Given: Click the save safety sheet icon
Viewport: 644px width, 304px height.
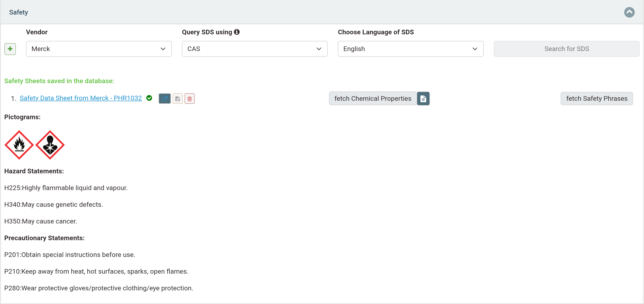Looking at the screenshot, I should [x=178, y=99].
